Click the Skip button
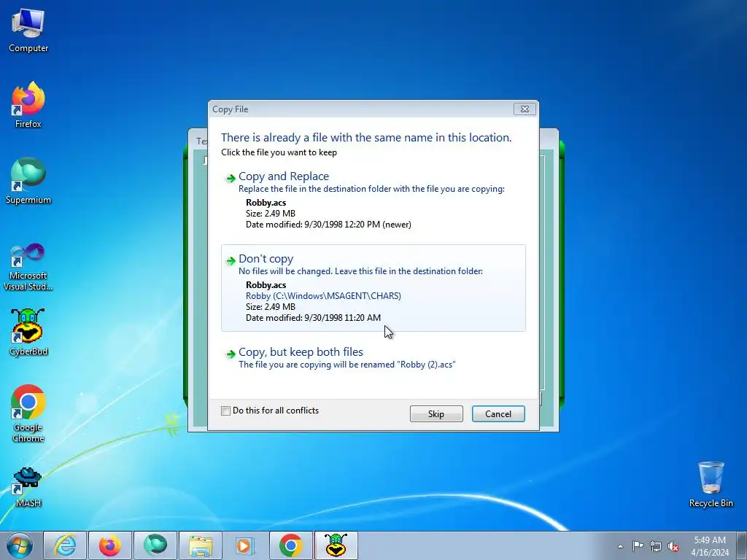Image resolution: width=747 pixels, height=560 pixels. pyautogui.click(x=436, y=414)
